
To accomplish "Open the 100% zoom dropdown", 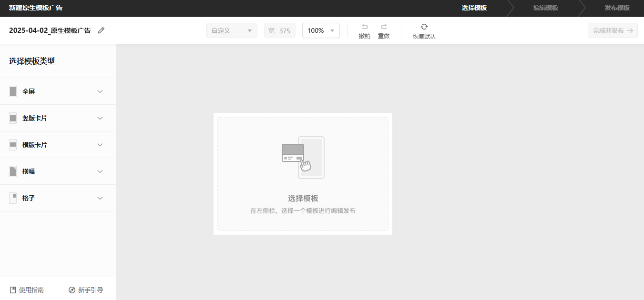I will pyautogui.click(x=321, y=30).
